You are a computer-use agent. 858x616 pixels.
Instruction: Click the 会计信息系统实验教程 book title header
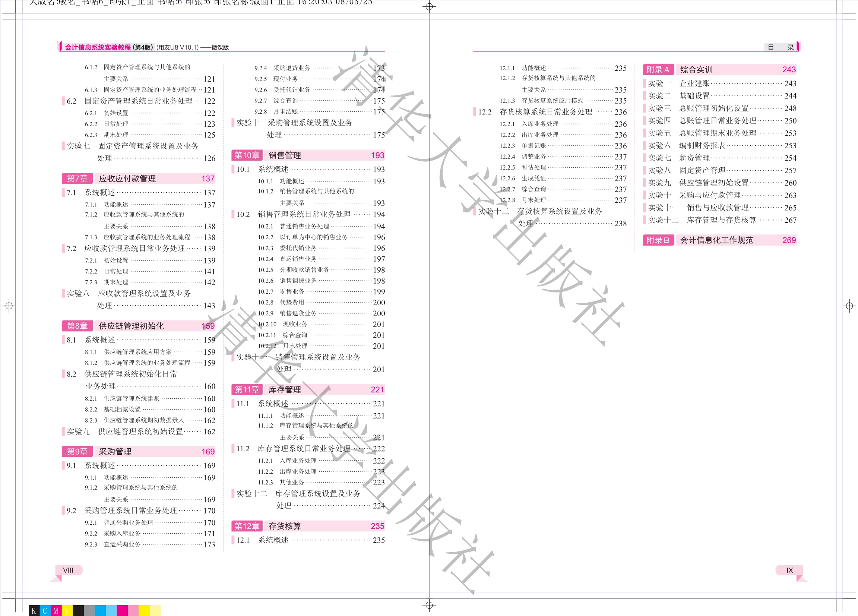pyautogui.click(x=98, y=47)
